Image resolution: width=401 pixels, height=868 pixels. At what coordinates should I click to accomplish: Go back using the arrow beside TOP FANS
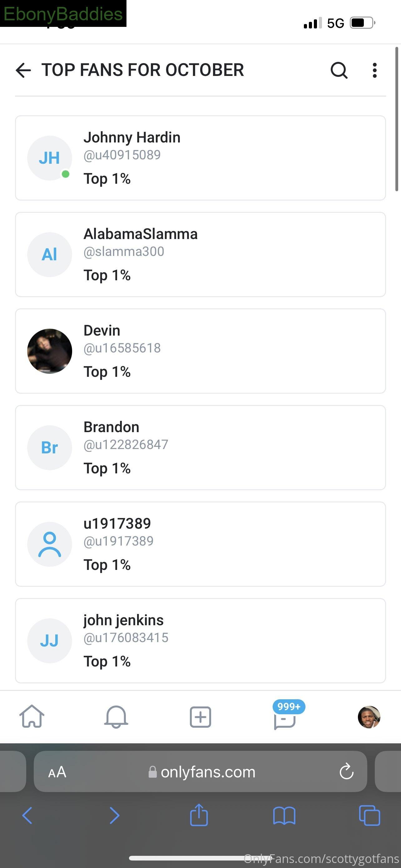(23, 70)
